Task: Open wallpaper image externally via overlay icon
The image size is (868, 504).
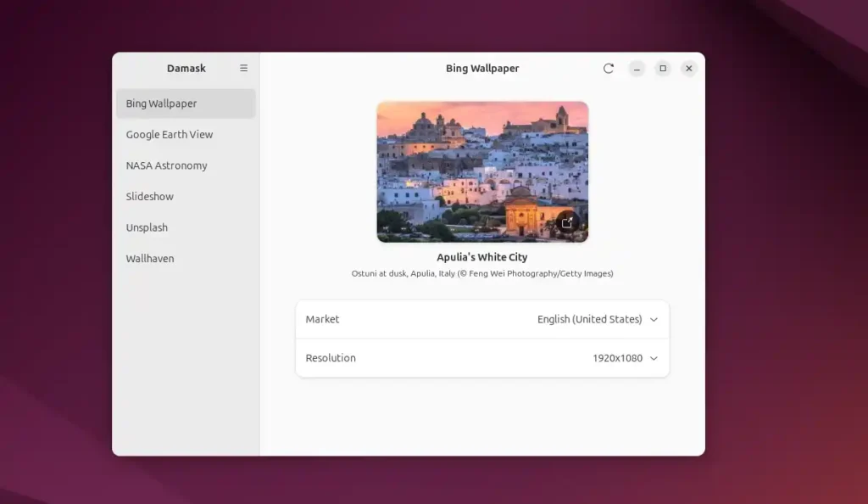Action: point(567,223)
